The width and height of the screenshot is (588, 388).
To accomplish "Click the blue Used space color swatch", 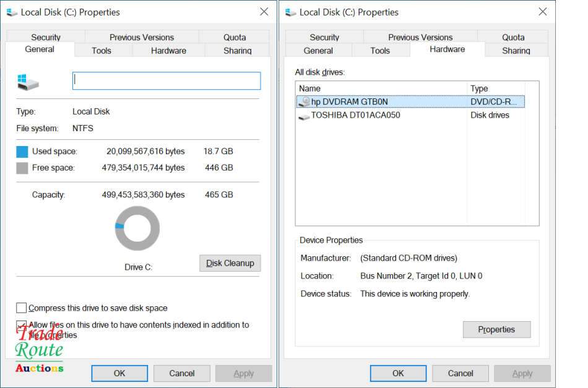I will (22, 152).
